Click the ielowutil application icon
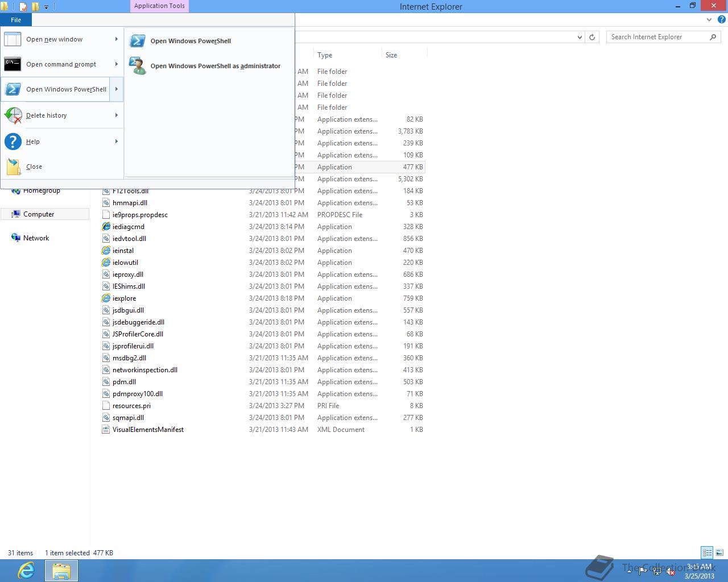 click(106, 263)
